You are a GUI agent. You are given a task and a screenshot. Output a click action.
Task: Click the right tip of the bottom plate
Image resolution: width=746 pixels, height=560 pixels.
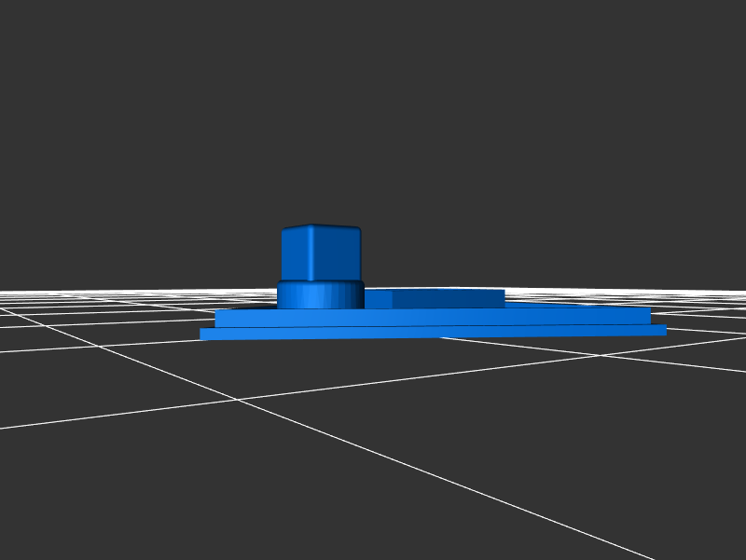662,330
